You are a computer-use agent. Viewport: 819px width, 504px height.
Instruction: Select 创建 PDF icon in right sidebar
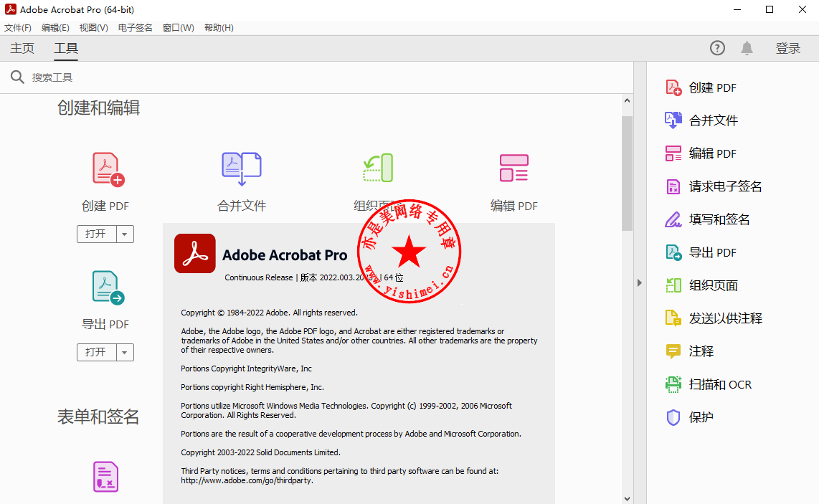(x=673, y=87)
